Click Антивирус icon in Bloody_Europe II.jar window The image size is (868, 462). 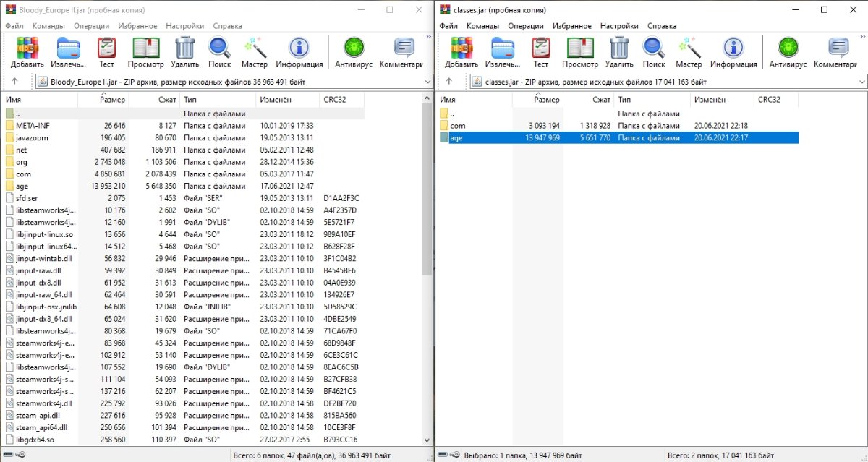click(354, 47)
